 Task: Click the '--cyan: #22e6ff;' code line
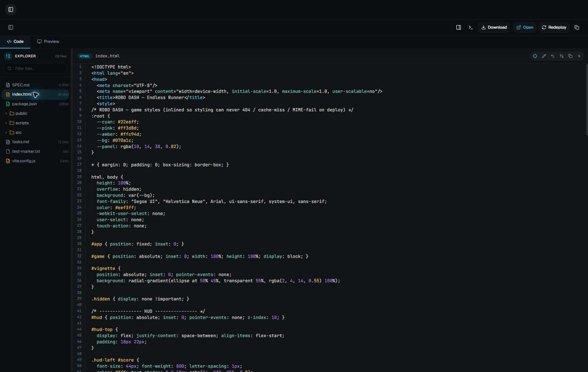point(118,122)
